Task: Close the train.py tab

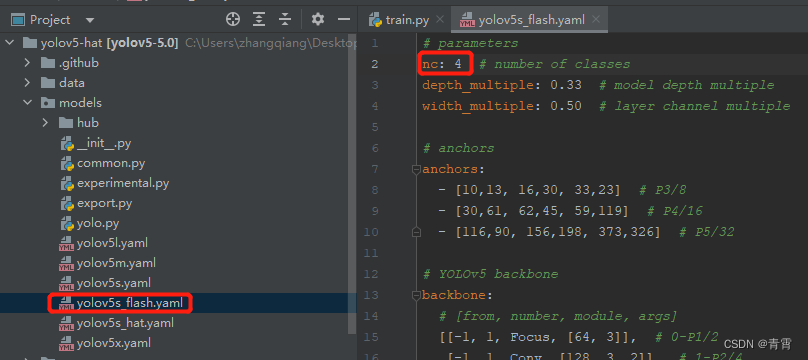Action: (x=440, y=20)
